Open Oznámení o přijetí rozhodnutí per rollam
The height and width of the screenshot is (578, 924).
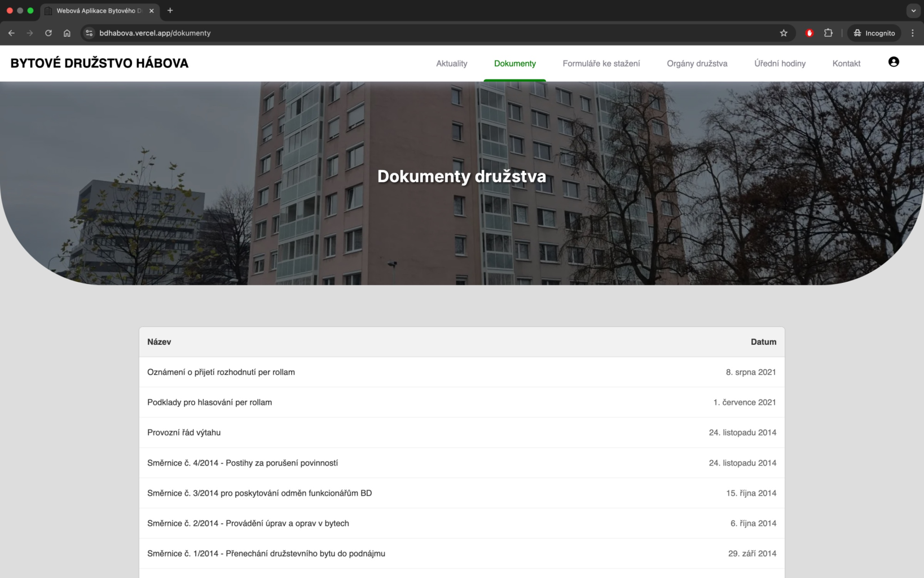pyautogui.click(x=221, y=373)
